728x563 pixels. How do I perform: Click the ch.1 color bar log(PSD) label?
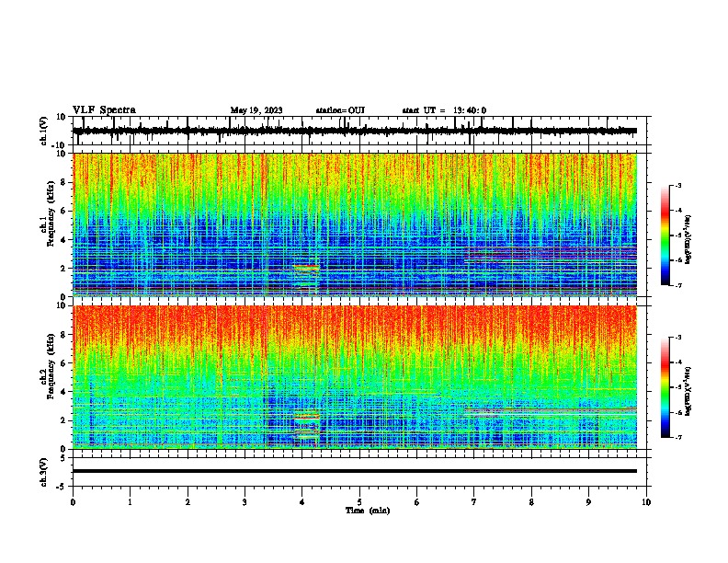click(x=688, y=240)
